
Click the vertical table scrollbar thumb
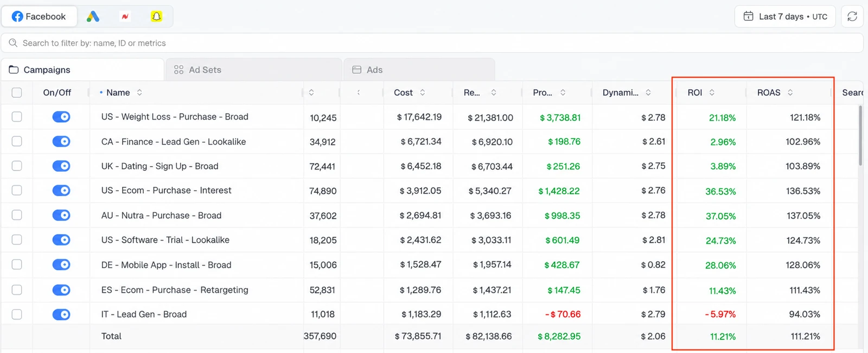(x=860, y=136)
